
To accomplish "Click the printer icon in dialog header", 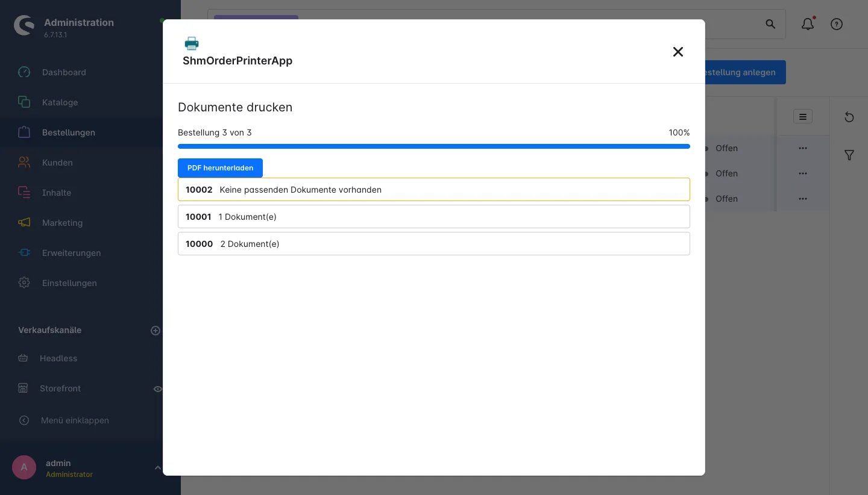I will pos(192,43).
